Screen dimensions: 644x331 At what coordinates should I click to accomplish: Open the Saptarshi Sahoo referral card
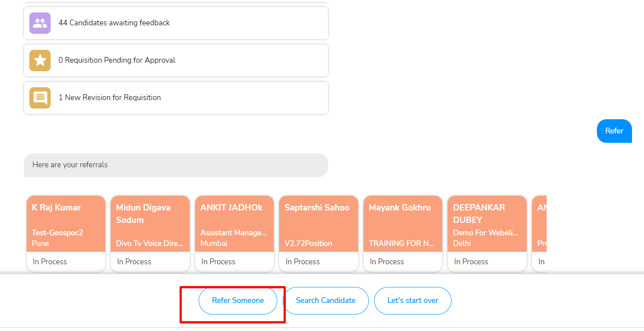click(x=319, y=234)
